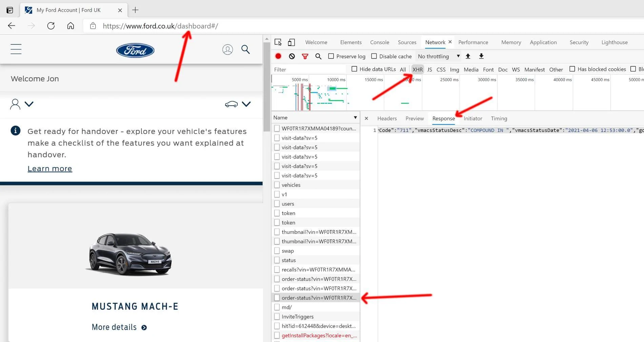Filter requests by Img
The image size is (644, 342).
point(455,70)
